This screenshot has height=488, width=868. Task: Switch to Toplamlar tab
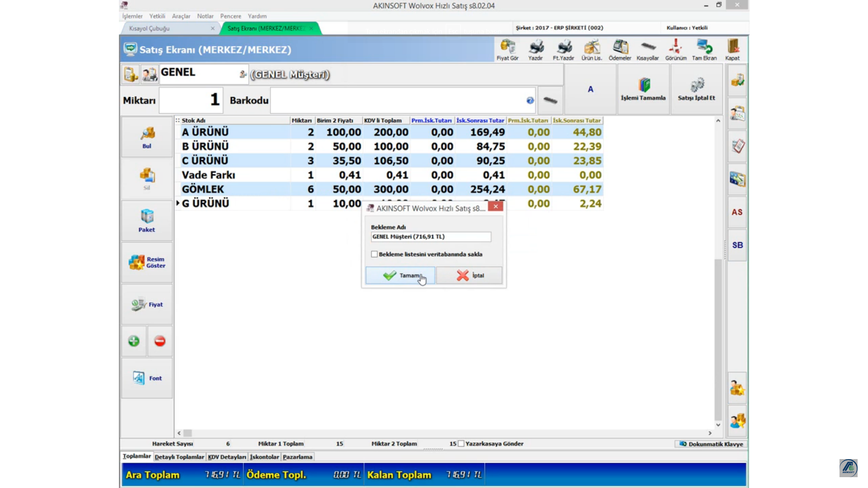click(137, 456)
